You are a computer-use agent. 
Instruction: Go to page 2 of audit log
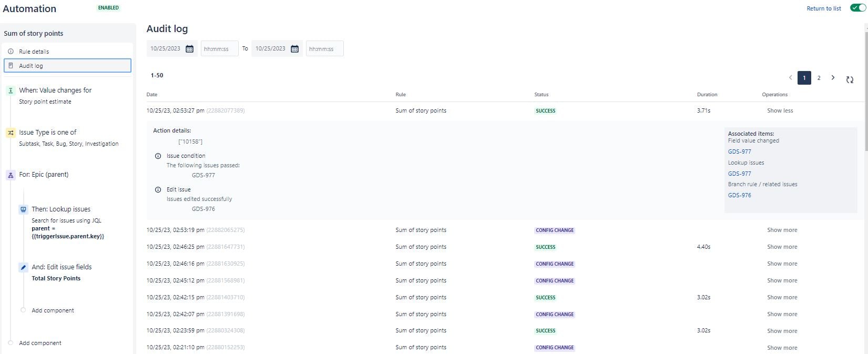(x=819, y=78)
